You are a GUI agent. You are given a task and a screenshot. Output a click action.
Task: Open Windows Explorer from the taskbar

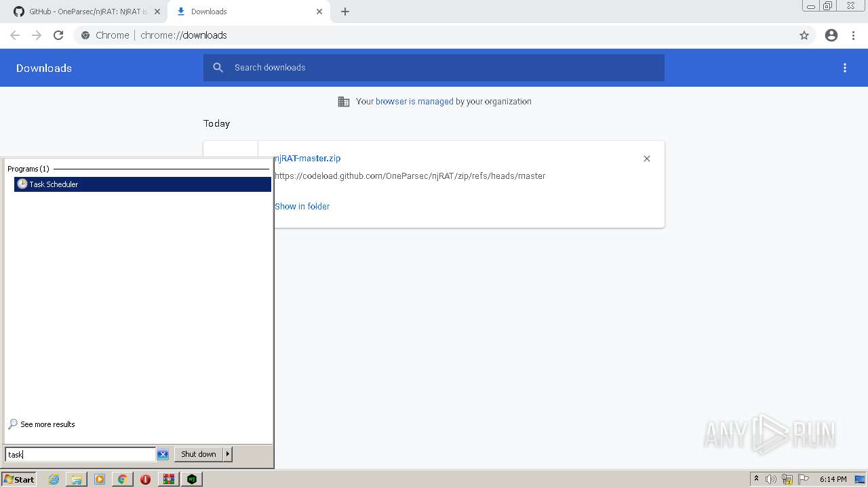click(x=77, y=479)
